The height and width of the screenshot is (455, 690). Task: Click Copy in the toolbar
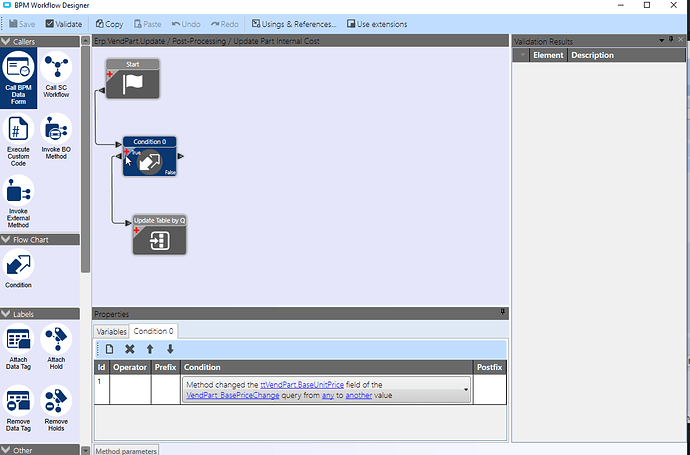(x=110, y=24)
